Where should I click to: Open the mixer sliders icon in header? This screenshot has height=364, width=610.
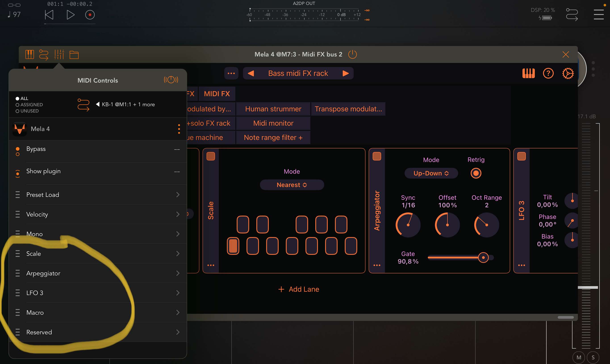pos(59,54)
